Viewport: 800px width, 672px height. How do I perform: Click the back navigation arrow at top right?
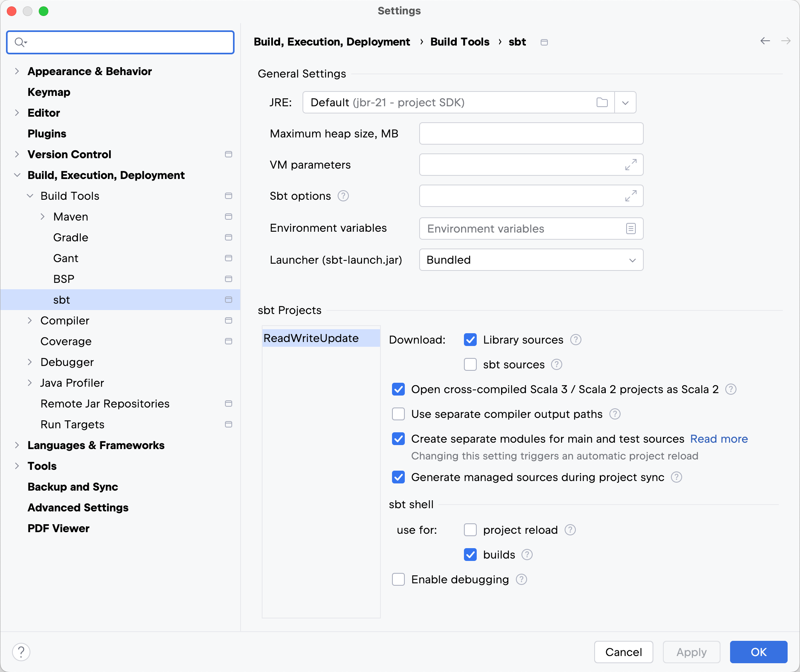point(764,41)
